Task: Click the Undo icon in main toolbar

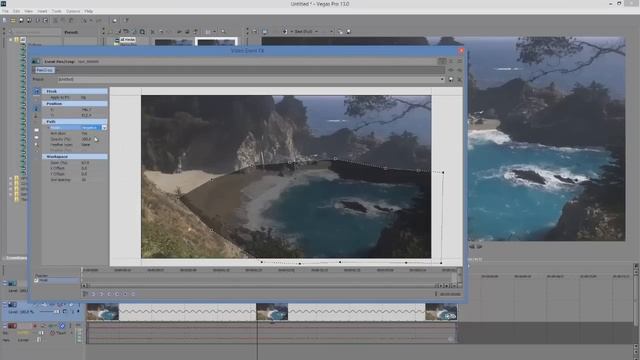Action: coord(84,20)
